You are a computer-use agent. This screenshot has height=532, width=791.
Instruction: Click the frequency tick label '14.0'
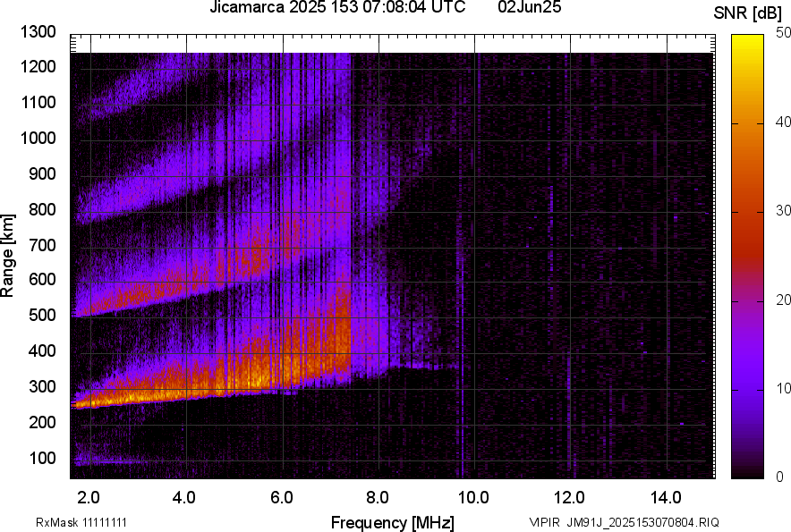(x=666, y=498)
